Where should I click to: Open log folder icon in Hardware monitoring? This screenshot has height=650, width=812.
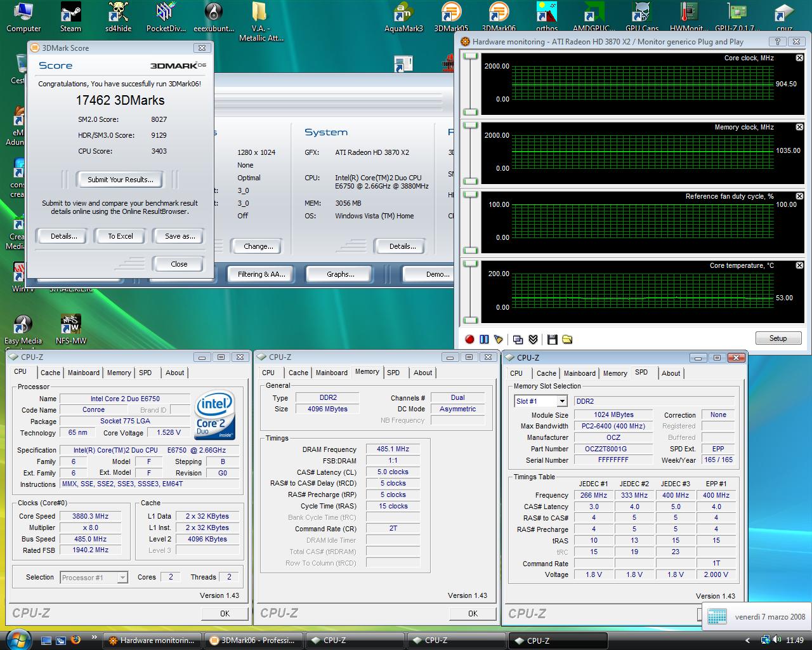coord(567,339)
